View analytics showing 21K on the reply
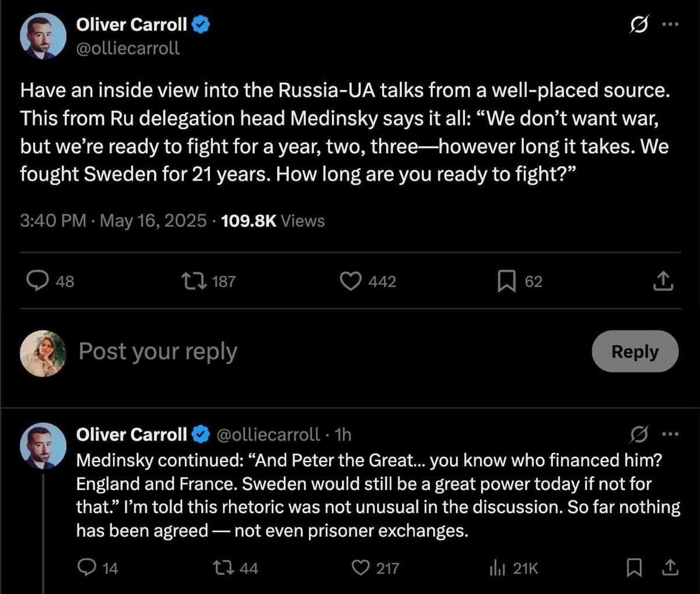 coord(497,568)
